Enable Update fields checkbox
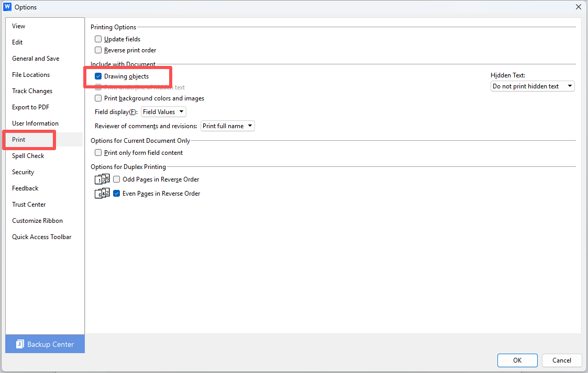The image size is (588, 373). click(x=98, y=39)
